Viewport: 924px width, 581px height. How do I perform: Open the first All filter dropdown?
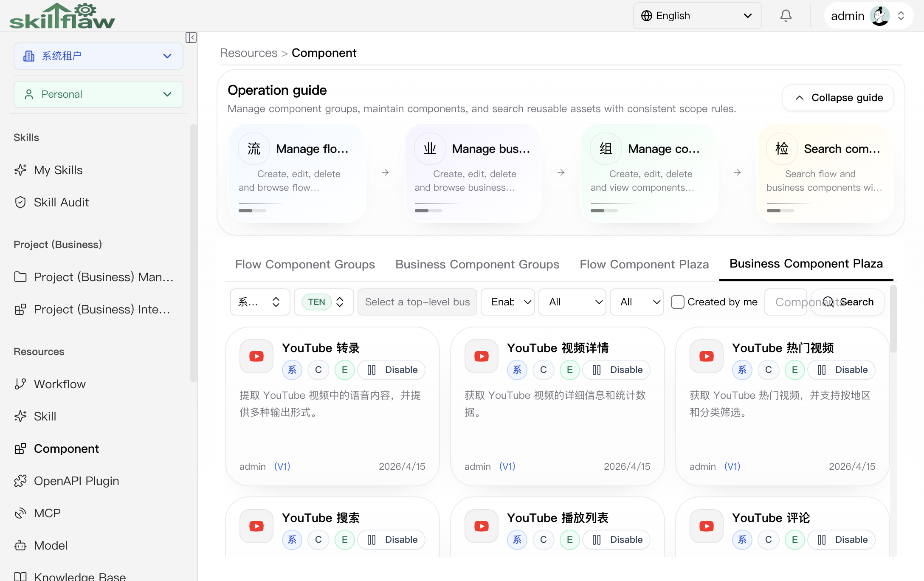[x=572, y=302]
